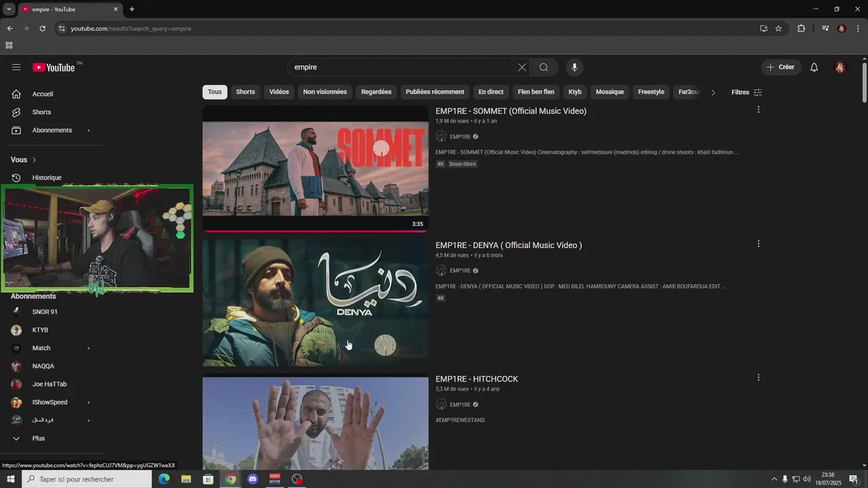Select the Vidéos filter chip
This screenshot has width=868, height=488.
coord(279,92)
